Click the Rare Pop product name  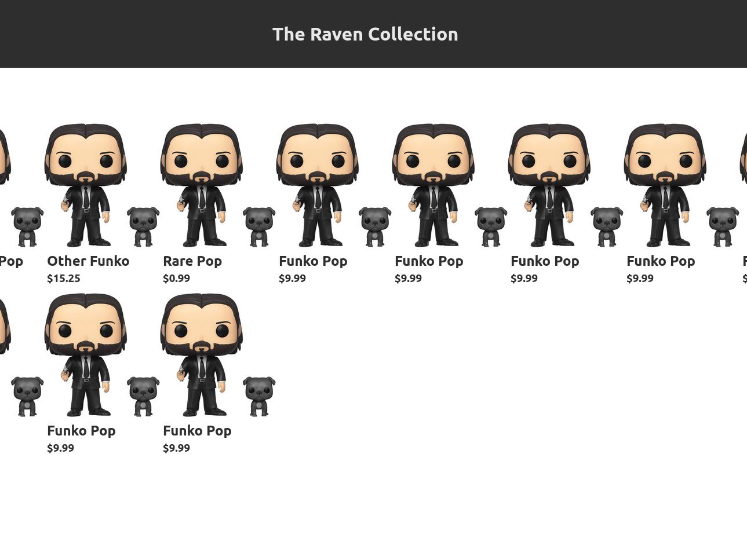(x=192, y=261)
